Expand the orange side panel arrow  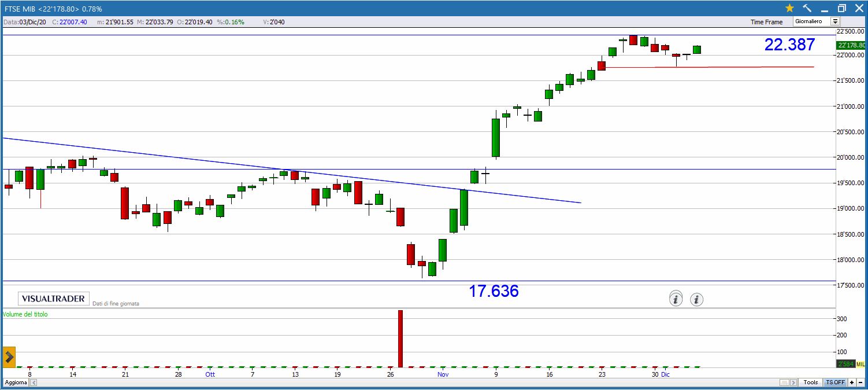[9, 357]
